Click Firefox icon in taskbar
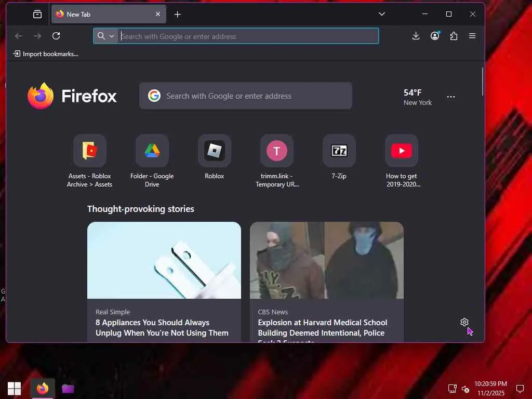This screenshot has height=399, width=532. (x=43, y=388)
